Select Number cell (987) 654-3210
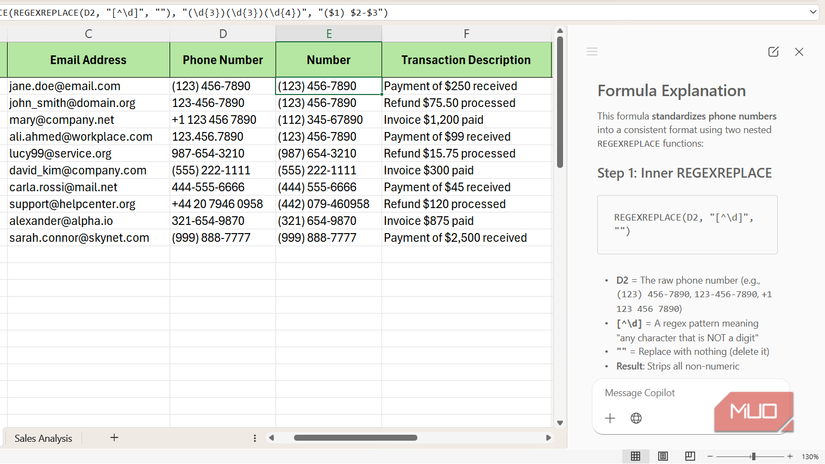The width and height of the screenshot is (825, 464). click(x=329, y=154)
